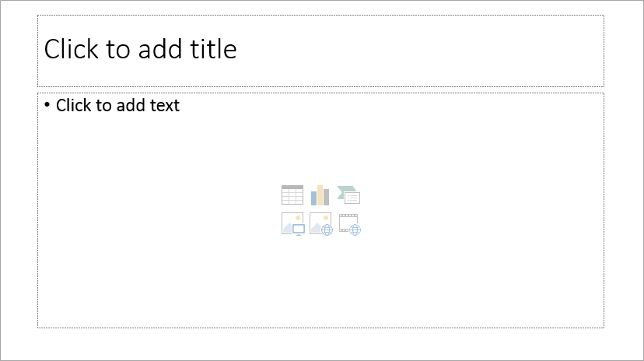
Task: Click the 'Click to add title' text
Action: click(x=141, y=49)
